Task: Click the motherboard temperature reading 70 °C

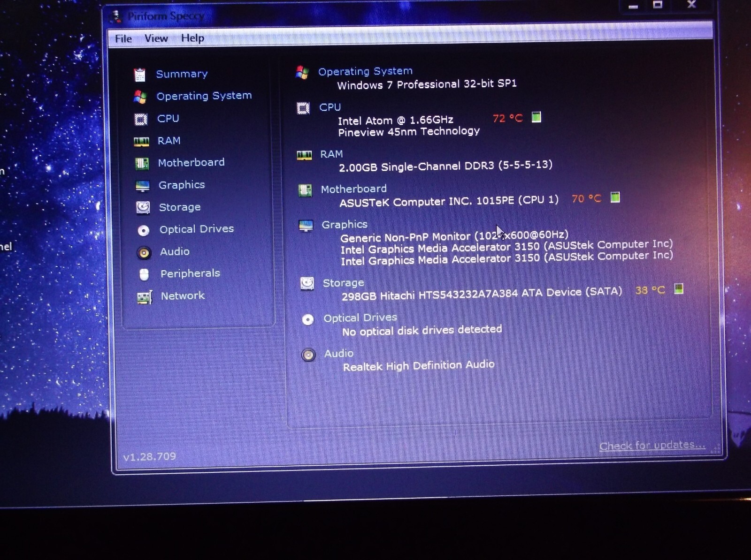Action: (586, 199)
